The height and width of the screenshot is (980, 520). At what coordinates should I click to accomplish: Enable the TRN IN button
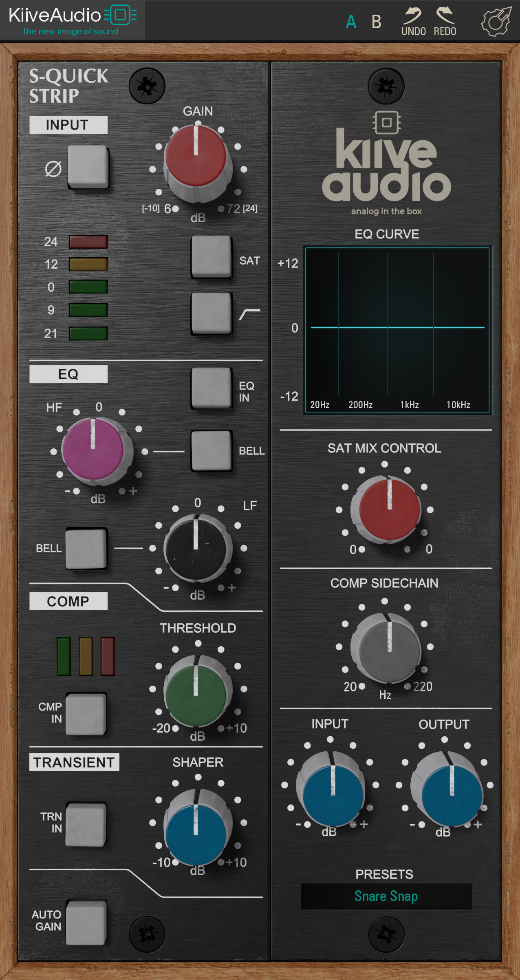point(86,824)
